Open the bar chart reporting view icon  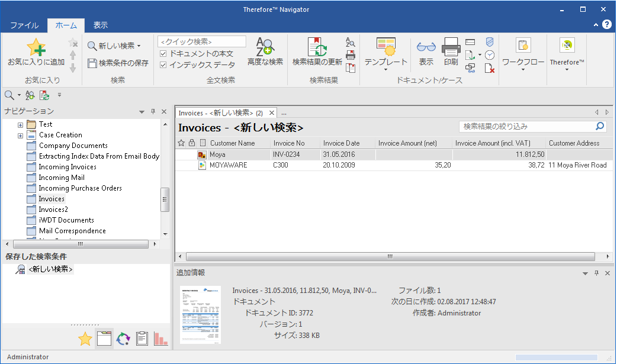(160, 339)
